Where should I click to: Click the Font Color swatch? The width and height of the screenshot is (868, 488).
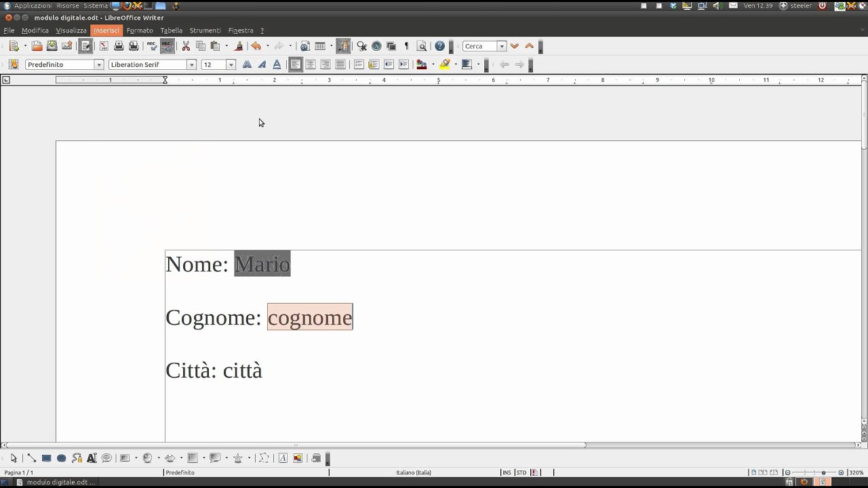click(x=422, y=64)
